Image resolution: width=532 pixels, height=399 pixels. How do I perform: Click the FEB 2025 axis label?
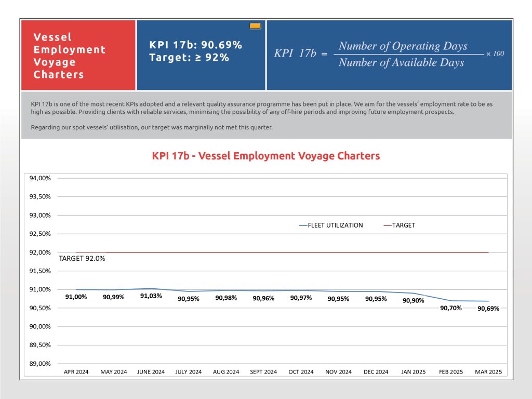point(451,372)
